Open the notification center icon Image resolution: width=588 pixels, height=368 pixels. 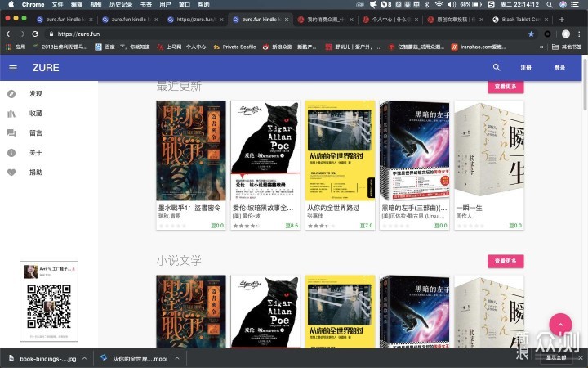click(574, 5)
